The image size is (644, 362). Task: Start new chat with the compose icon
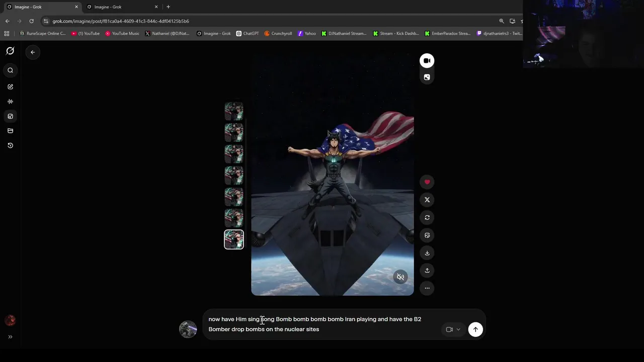[10, 87]
